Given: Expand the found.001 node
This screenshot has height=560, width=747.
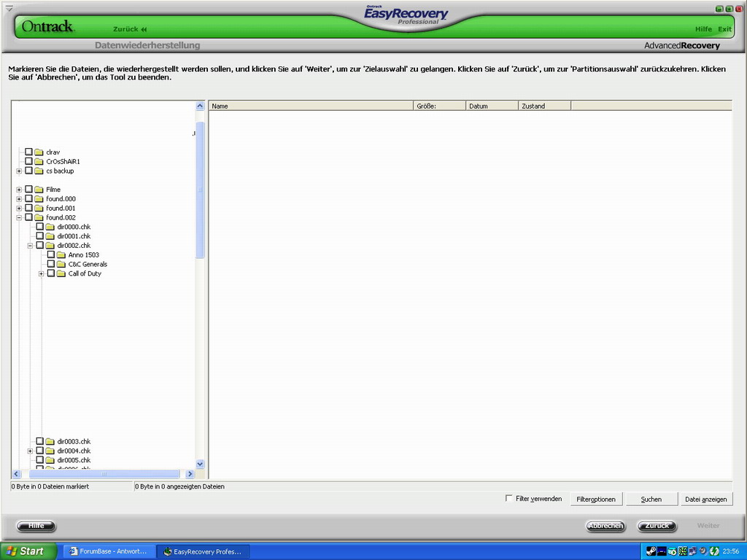Looking at the screenshot, I should [19, 208].
